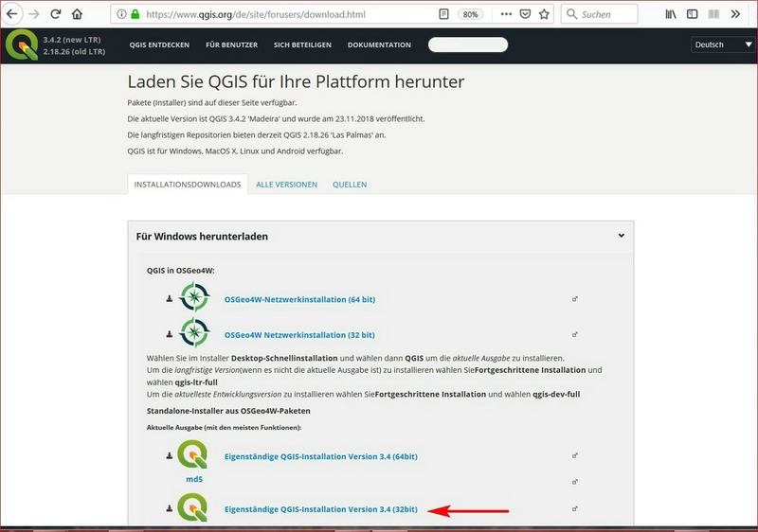Open the Deutsch language dropdown
Viewport: 758px width, 532px height.
[723, 44]
